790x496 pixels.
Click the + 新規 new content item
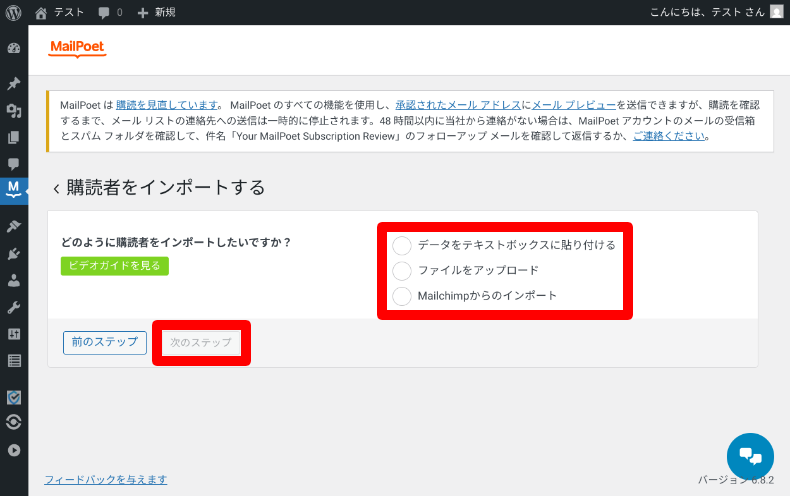tap(156, 12)
